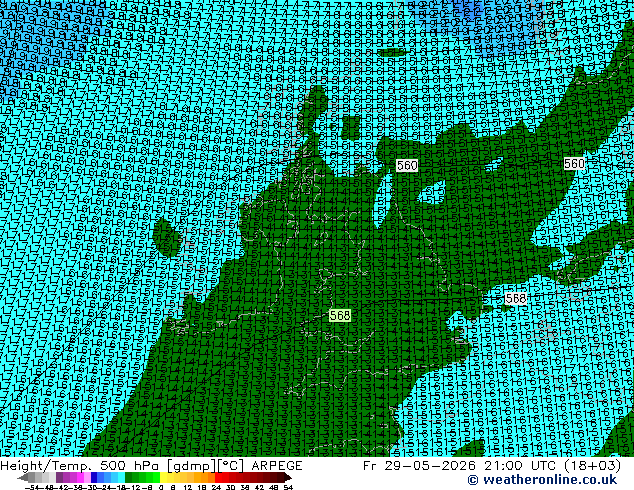Select the white 568 contour label
634x490 pixels.
516,298
